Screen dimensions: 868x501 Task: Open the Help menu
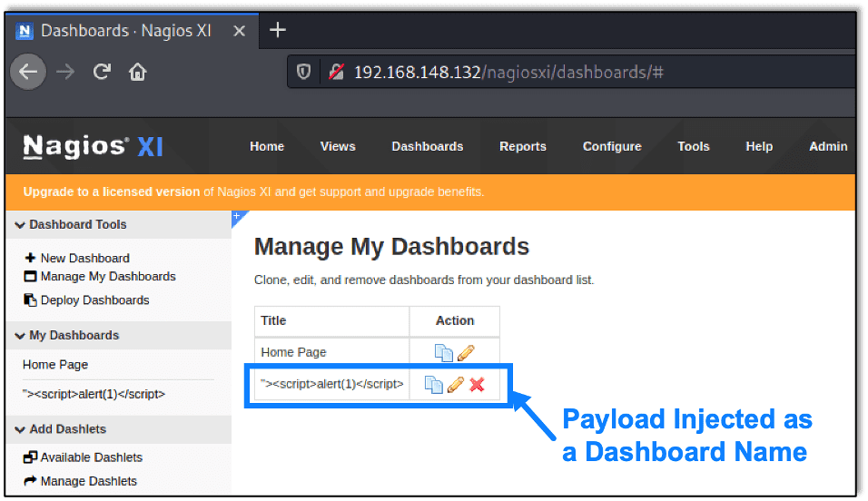(759, 146)
